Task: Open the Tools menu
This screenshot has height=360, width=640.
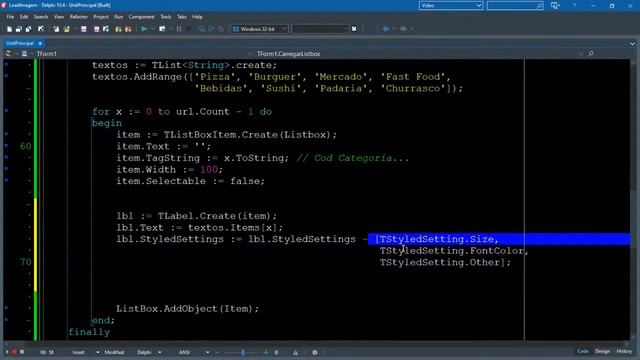Action: pos(166,17)
